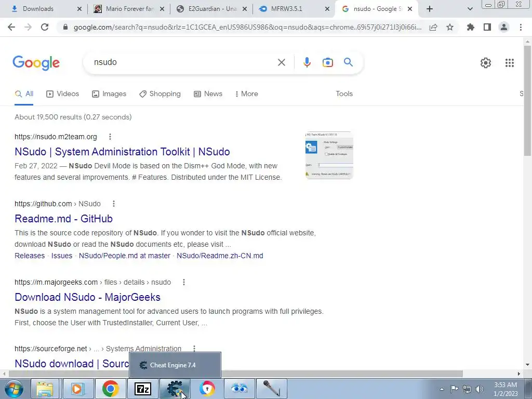Screen dimensions: 532x399
Task: Expand the tab search dropdown arrow
Action: 470,9
